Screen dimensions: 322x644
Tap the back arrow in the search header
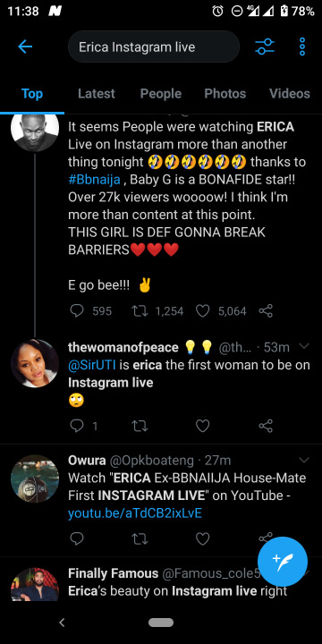click(x=25, y=47)
